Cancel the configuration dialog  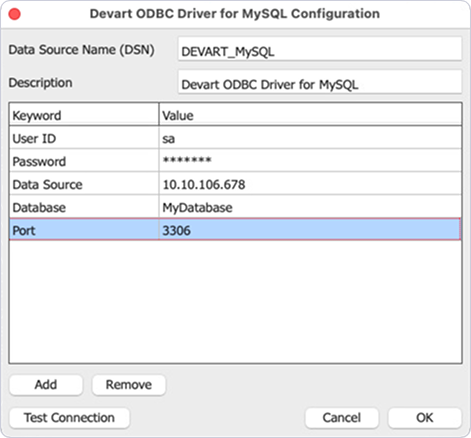(342, 418)
